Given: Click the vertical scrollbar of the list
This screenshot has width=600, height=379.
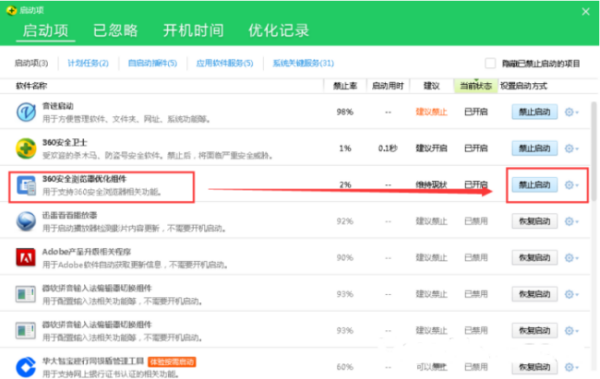Looking at the screenshot, I should tap(593, 151).
